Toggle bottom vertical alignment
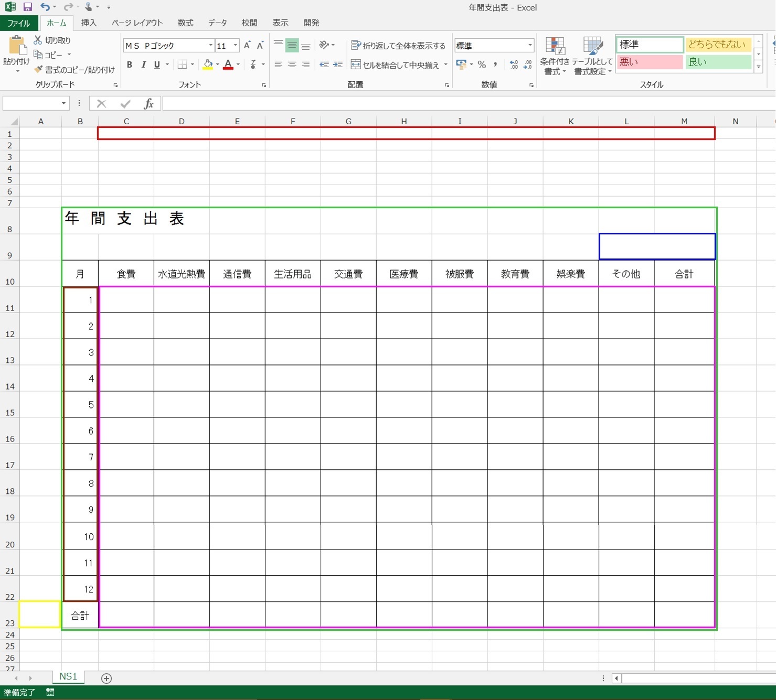 pos(305,46)
